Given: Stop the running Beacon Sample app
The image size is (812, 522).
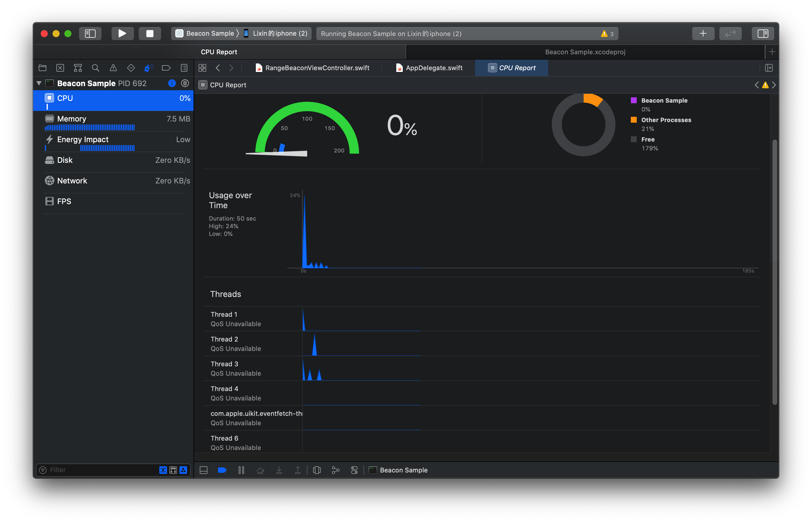Looking at the screenshot, I should point(150,34).
